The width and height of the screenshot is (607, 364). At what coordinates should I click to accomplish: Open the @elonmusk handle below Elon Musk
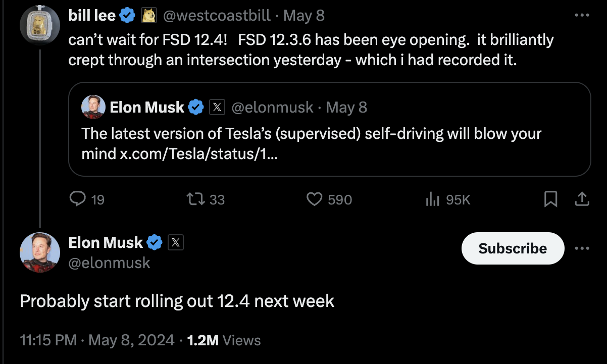click(109, 263)
